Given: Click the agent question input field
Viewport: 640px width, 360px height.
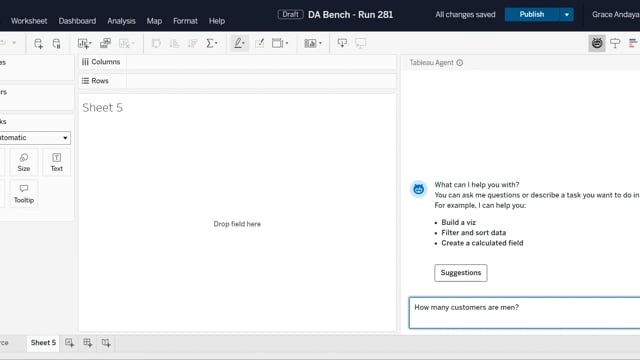Looking at the screenshot, I should (524, 313).
